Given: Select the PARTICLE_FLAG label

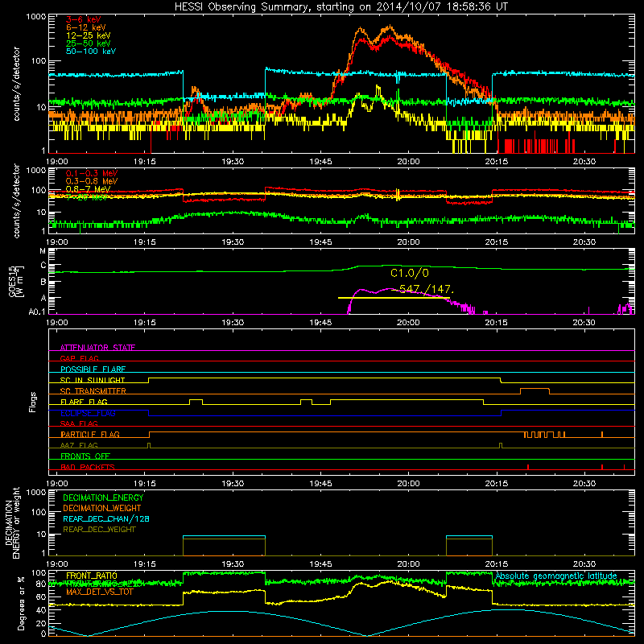Looking at the screenshot, I should point(90,435).
